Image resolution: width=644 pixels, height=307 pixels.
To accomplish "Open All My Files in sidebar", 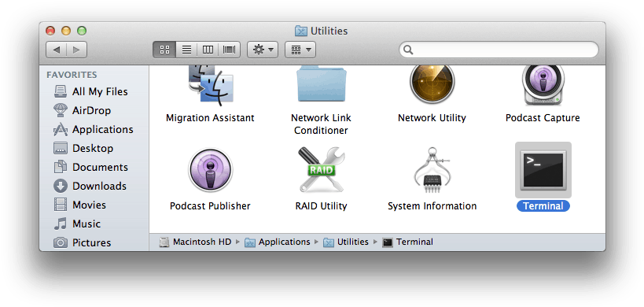I will pyautogui.click(x=90, y=91).
